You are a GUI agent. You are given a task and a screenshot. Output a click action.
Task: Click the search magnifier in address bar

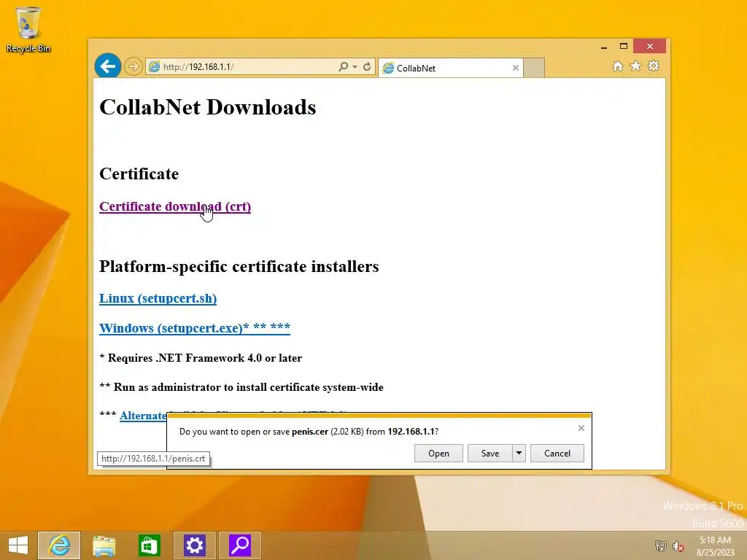343,66
